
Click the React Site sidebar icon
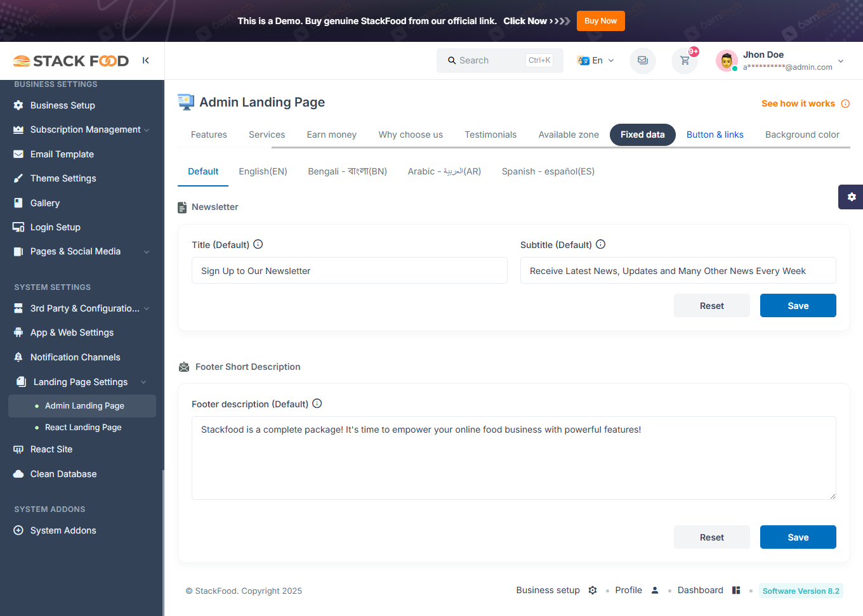pos(18,449)
